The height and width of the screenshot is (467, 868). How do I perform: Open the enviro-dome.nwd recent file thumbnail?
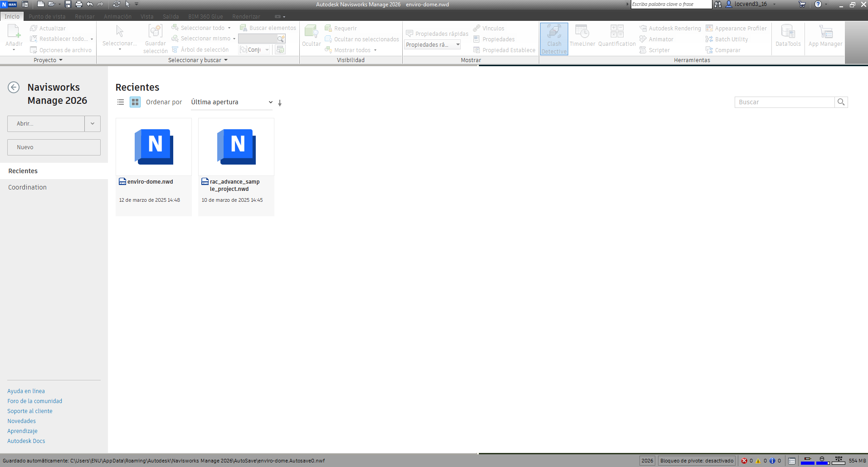point(154,147)
